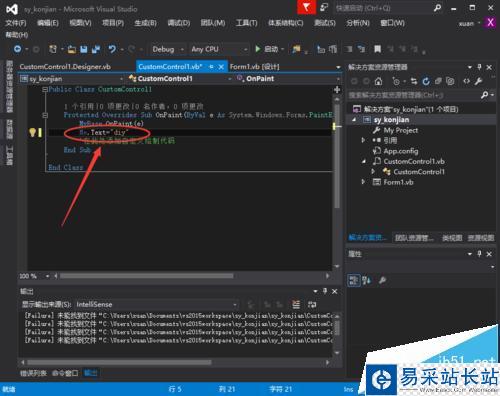This screenshot has height=396, width=500.
Task: Click Solution Explorer search input field
Action: [413, 95]
